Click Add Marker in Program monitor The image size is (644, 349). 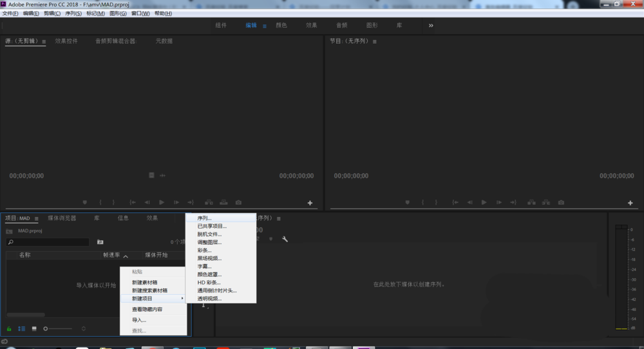click(x=408, y=202)
